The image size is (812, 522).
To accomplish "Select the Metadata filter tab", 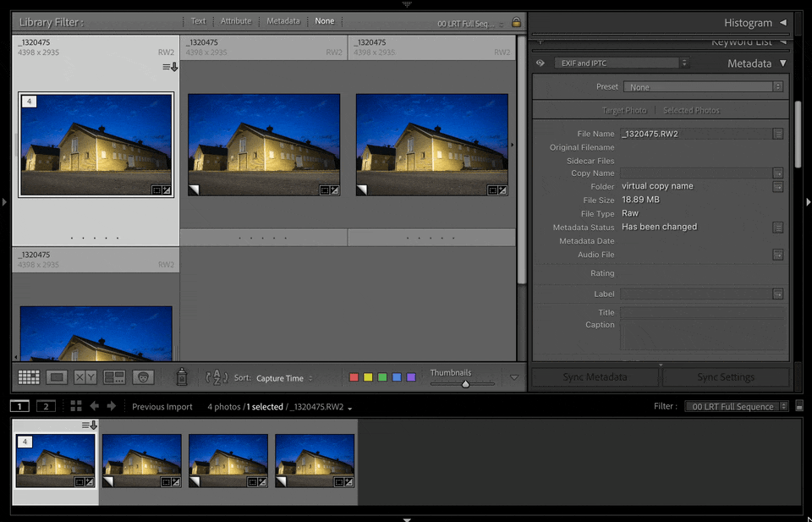I will [283, 21].
